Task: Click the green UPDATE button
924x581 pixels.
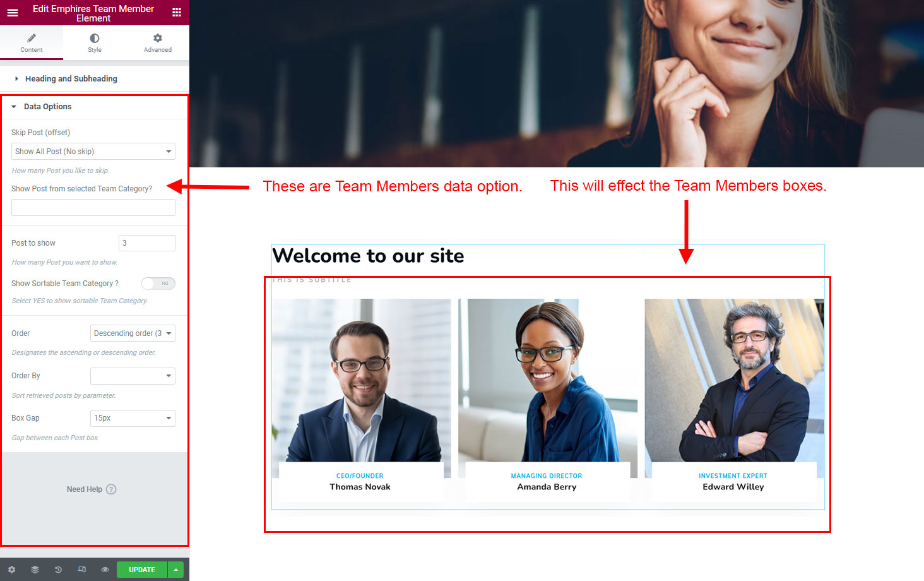Action: (x=142, y=570)
